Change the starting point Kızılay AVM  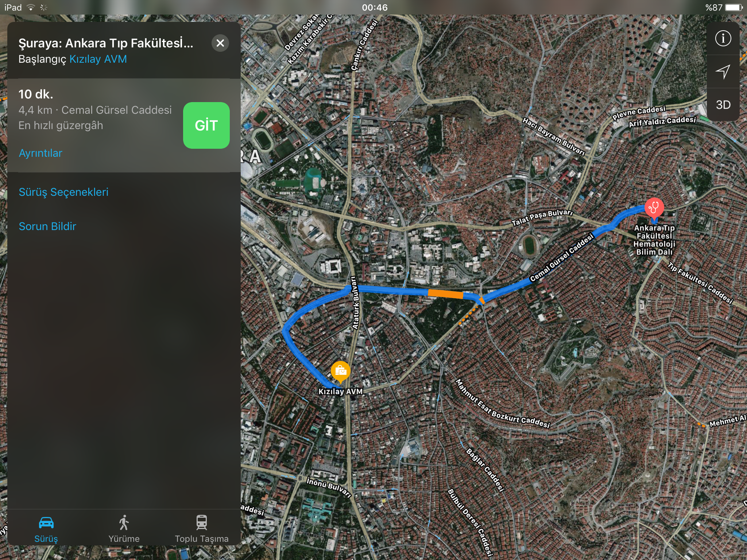pos(98,59)
